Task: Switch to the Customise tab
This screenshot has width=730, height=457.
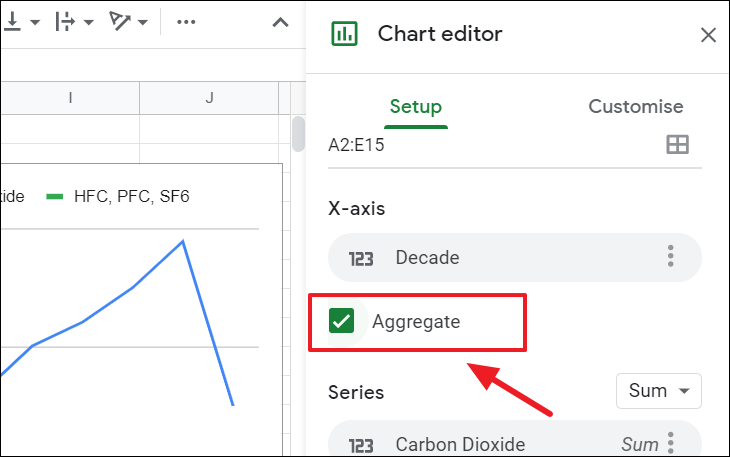Action: (636, 107)
